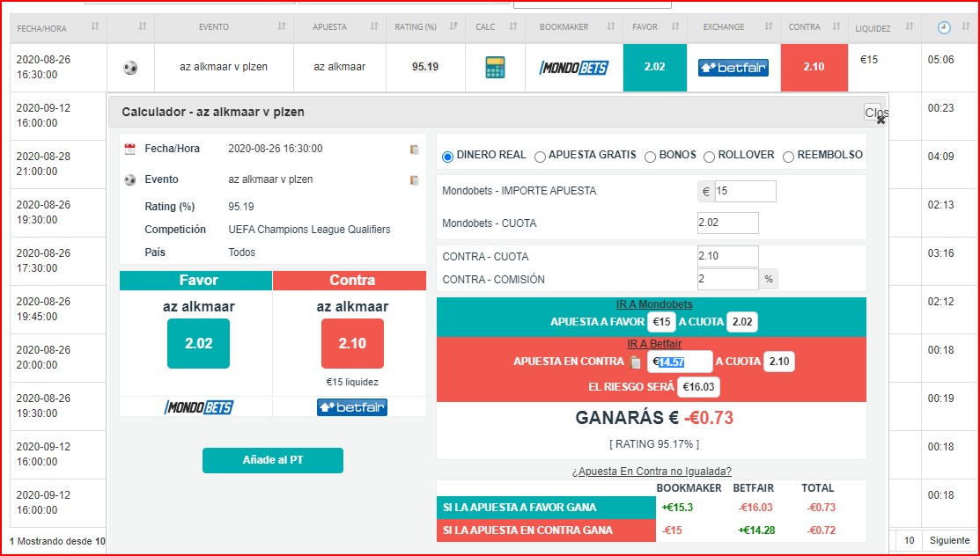Image resolution: width=980 pixels, height=556 pixels.
Task: Edit the Mondobets IMPORTE APUESTA amount field
Action: click(745, 191)
